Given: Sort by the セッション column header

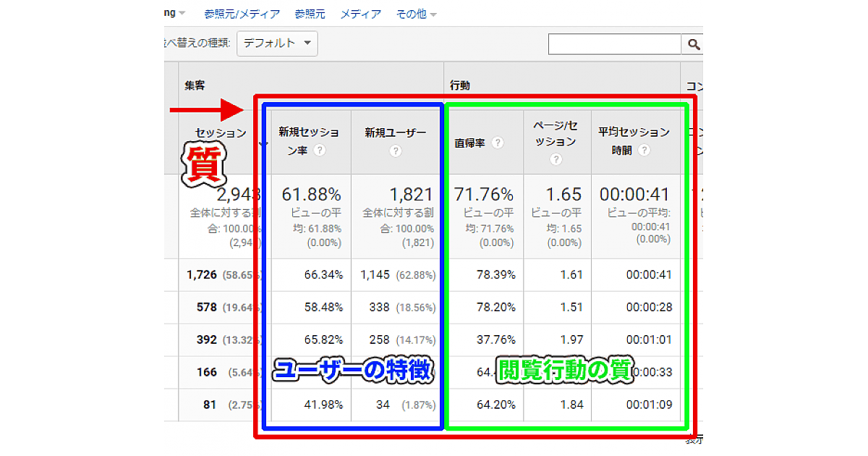Looking at the screenshot, I should [221, 133].
